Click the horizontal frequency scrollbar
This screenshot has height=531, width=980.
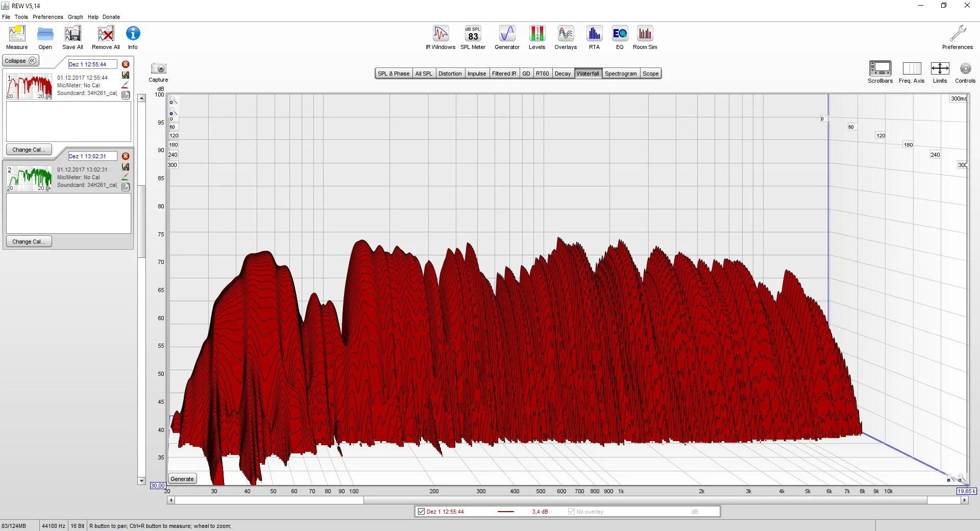567,500
